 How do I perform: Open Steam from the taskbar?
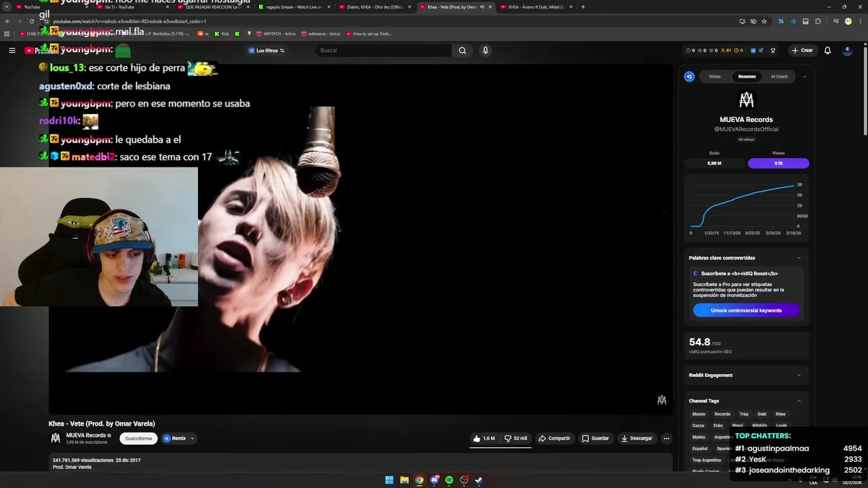point(479,480)
